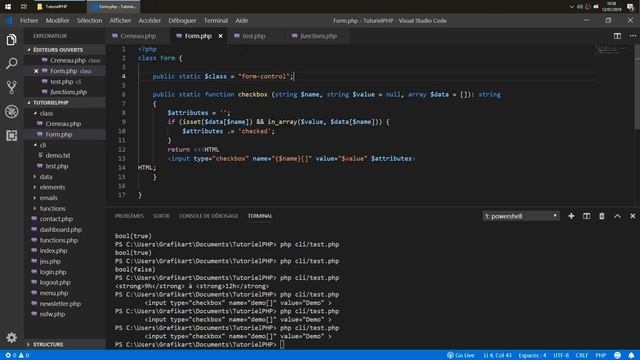The height and width of the screenshot is (360, 640).
Task: Open the Aide menu
Action: point(242,20)
